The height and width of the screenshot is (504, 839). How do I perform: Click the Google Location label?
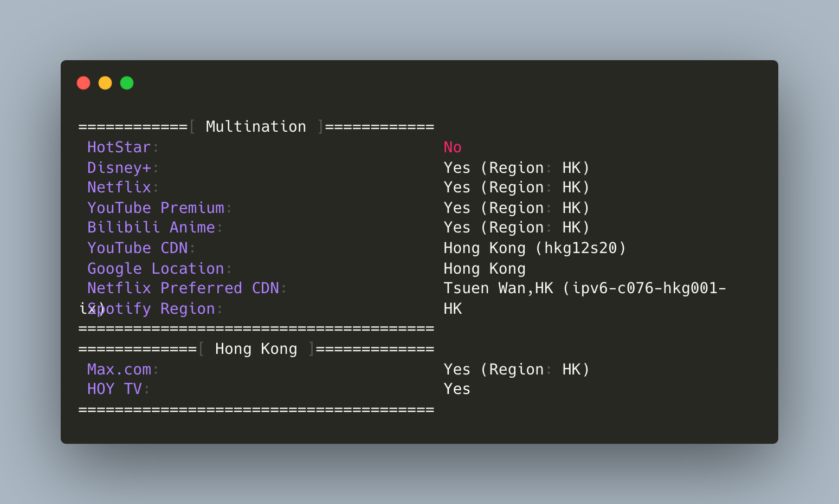click(x=156, y=269)
